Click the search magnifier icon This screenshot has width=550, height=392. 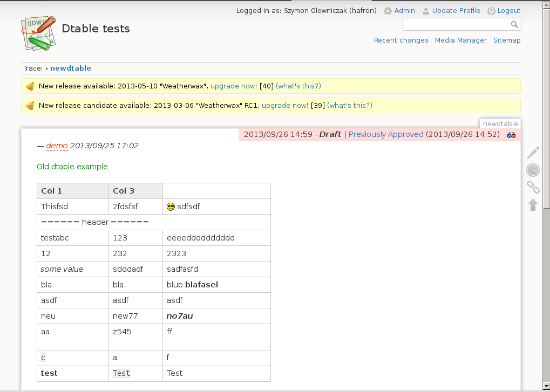(514, 24)
